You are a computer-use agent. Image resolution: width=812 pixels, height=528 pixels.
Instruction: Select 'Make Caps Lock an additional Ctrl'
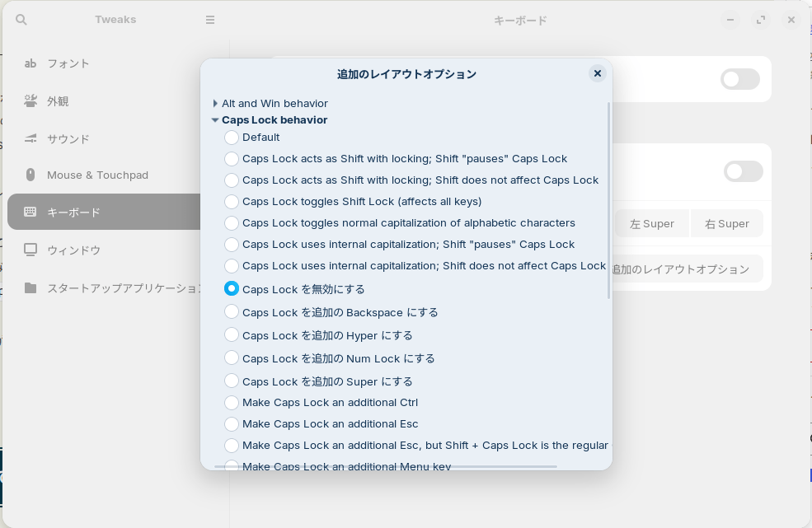click(x=232, y=402)
